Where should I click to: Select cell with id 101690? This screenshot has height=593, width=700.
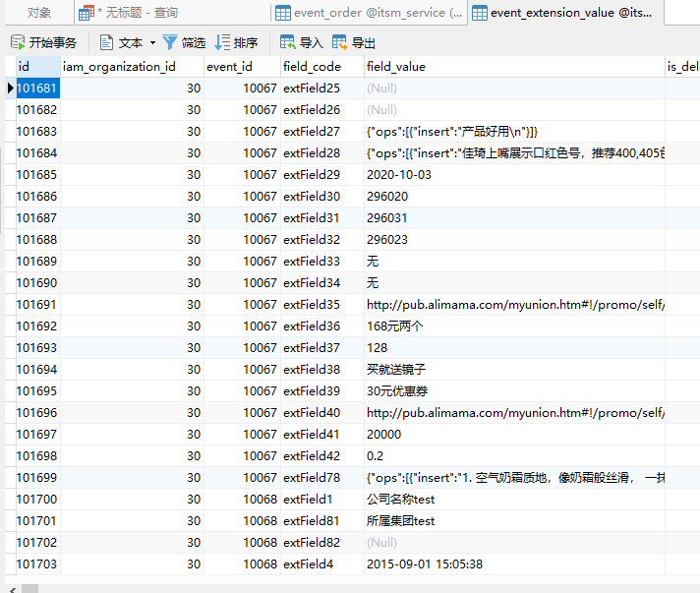pos(38,283)
